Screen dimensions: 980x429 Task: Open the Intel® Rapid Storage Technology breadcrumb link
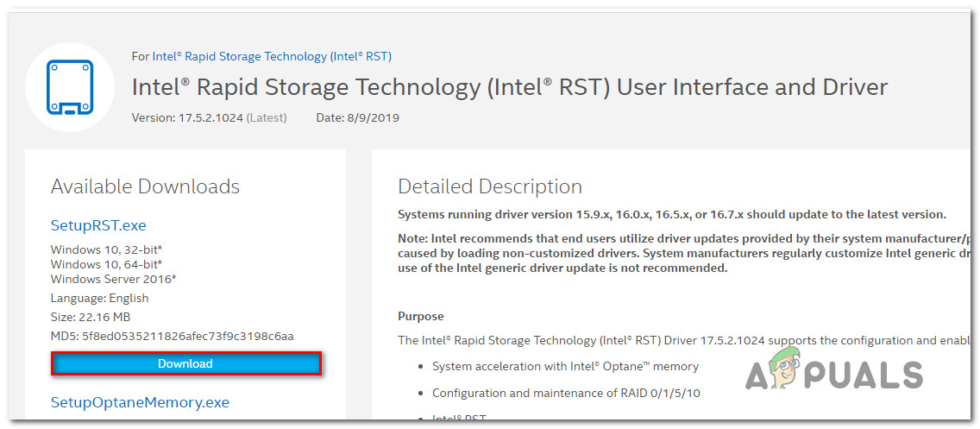pyautogui.click(x=272, y=56)
